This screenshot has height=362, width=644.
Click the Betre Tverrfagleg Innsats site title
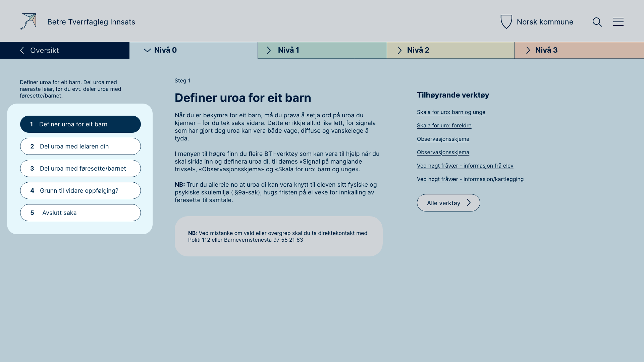pos(91,22)
